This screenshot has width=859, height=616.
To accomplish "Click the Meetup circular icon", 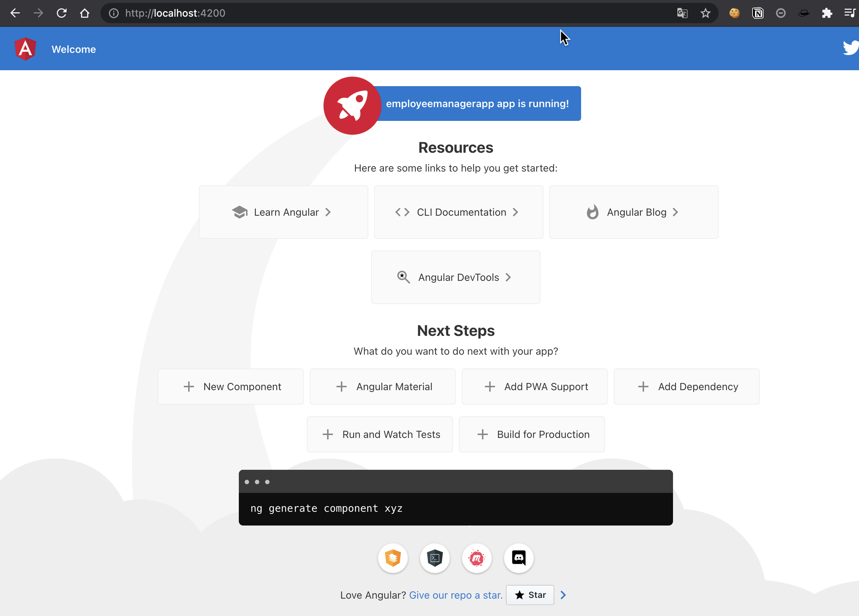I will point(477,558).
